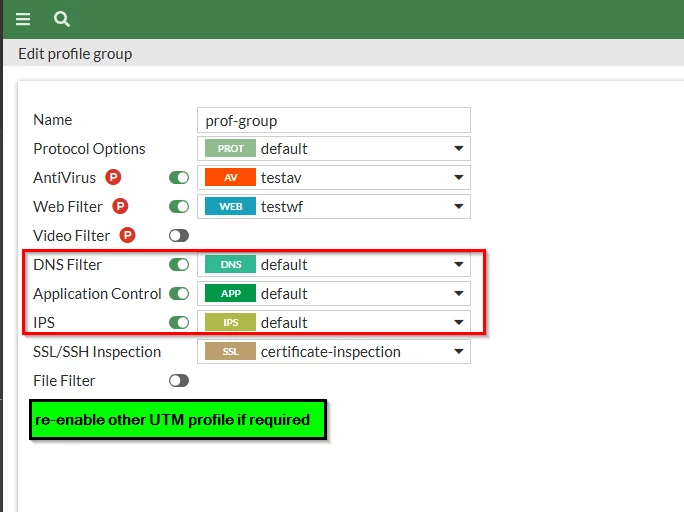Switch off the IPS toggle

[179, 323]
